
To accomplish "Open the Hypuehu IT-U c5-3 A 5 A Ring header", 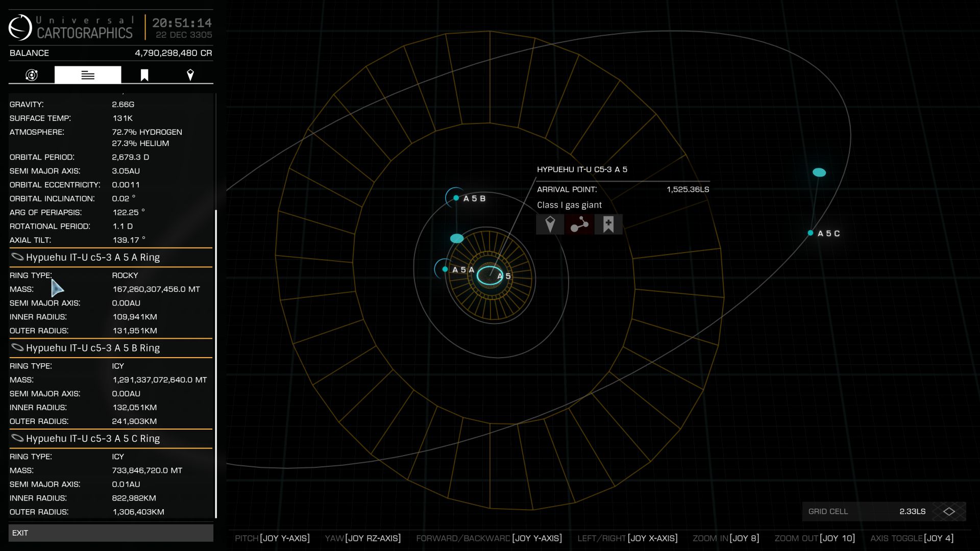I will 111,257.
